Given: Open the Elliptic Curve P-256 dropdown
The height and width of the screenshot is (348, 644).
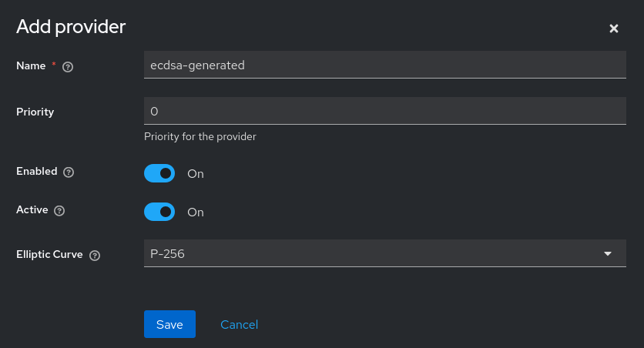Looking at the screenshot, I should 384,253.
